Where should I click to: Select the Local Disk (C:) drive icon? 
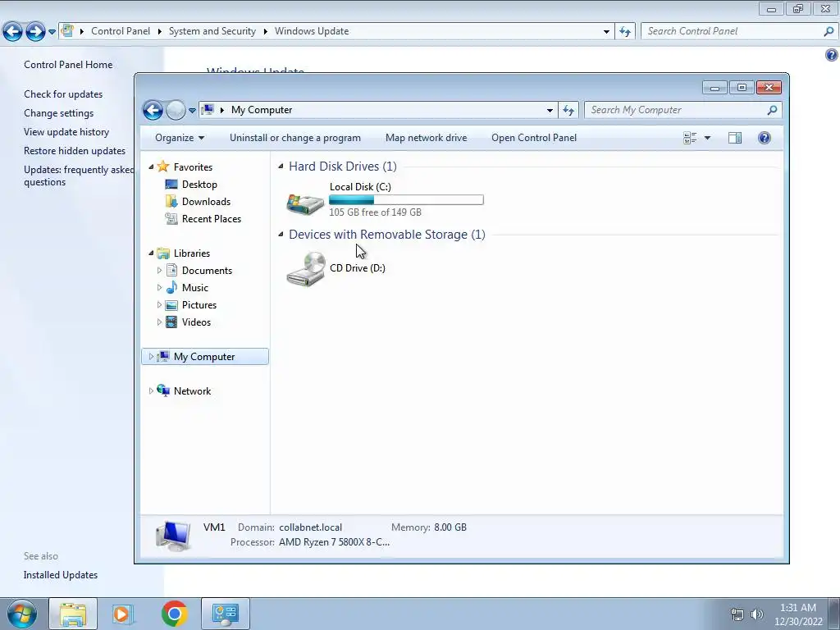click(305, 203)
